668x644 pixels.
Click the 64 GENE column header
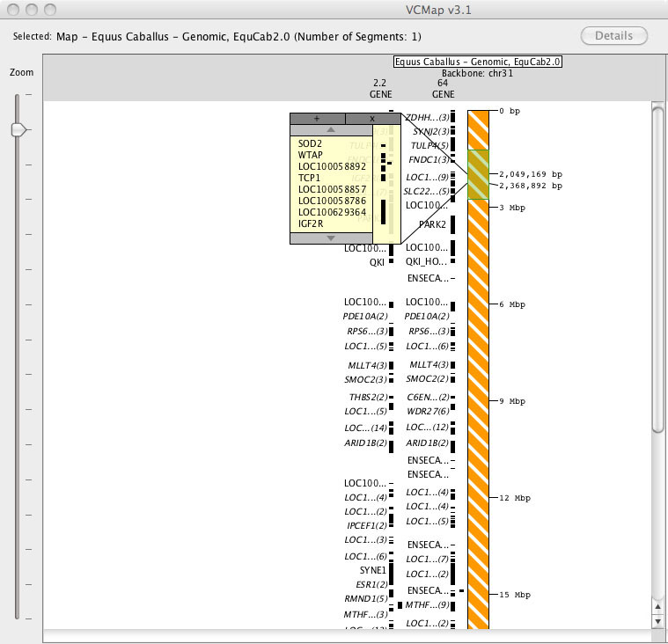point(443,89)
